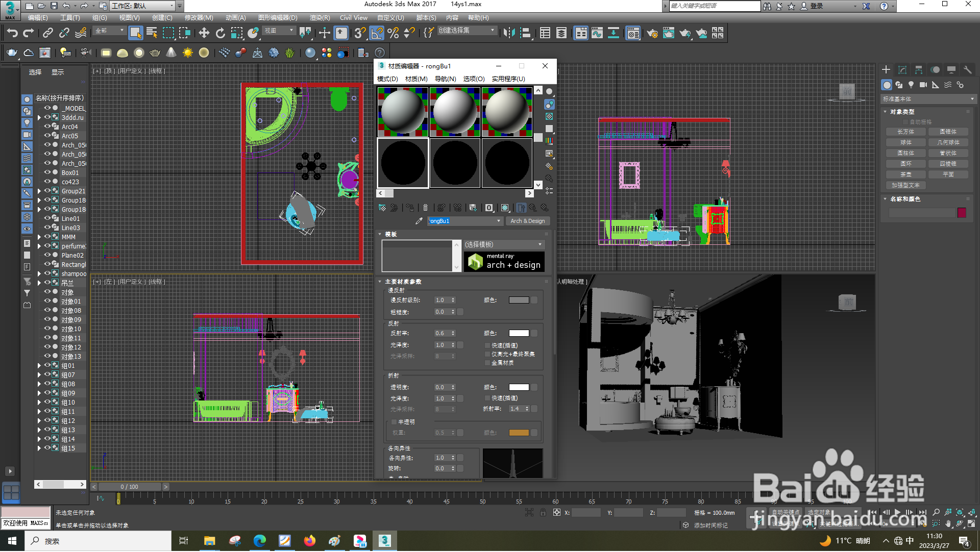Open the 渲染(R) rendering menu

click(x=320, y=18)
